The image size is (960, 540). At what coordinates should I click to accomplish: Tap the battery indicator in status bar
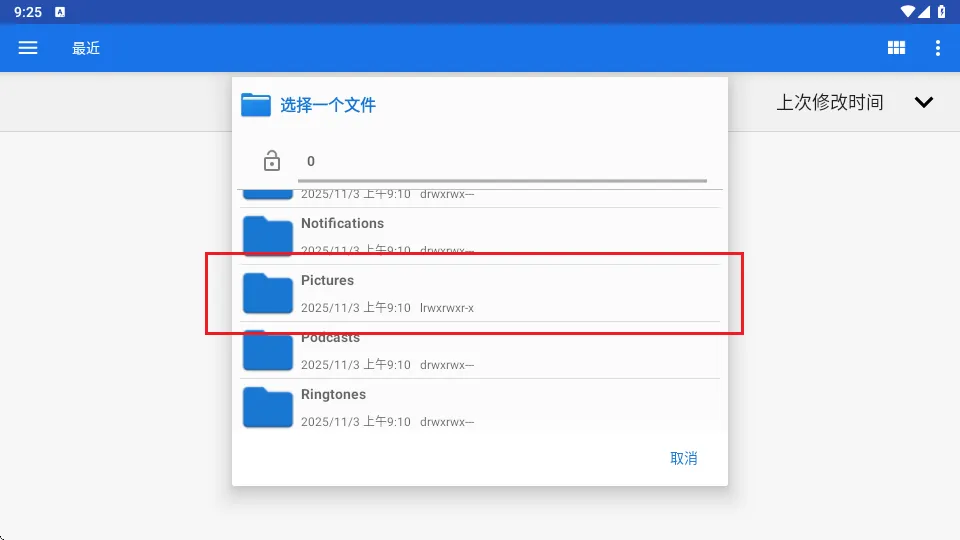[x=941, y=12]
